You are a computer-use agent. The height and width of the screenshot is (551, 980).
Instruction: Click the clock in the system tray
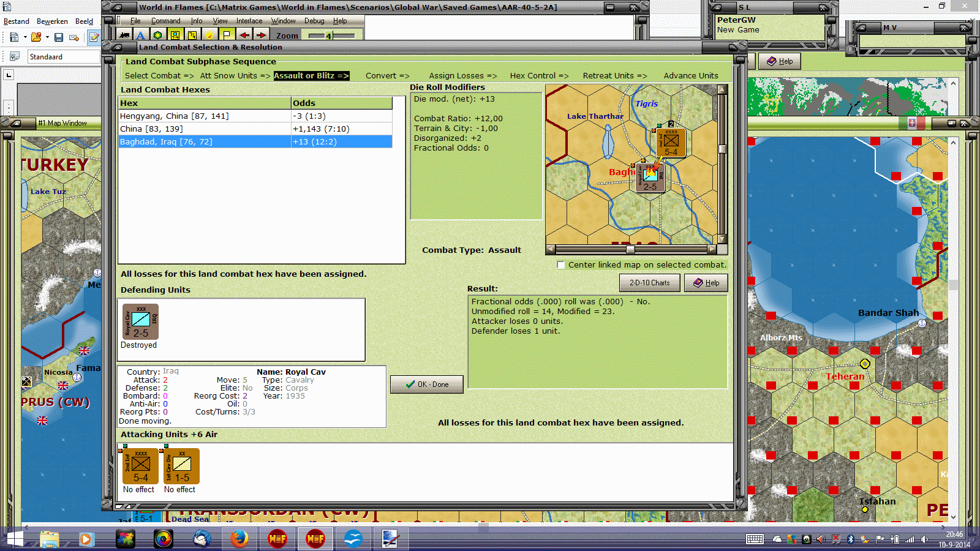point(954,539)
